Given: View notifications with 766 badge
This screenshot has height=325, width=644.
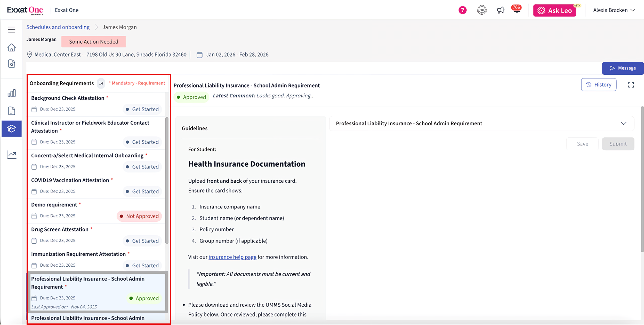Looking at the screenshot, I should [x=516, y=10].
